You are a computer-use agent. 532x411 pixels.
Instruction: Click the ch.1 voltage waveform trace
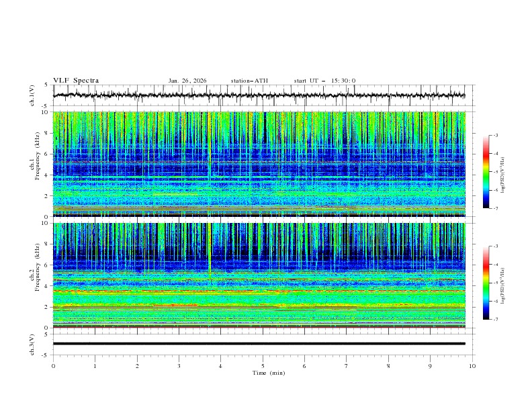click(x=259, y=95)
